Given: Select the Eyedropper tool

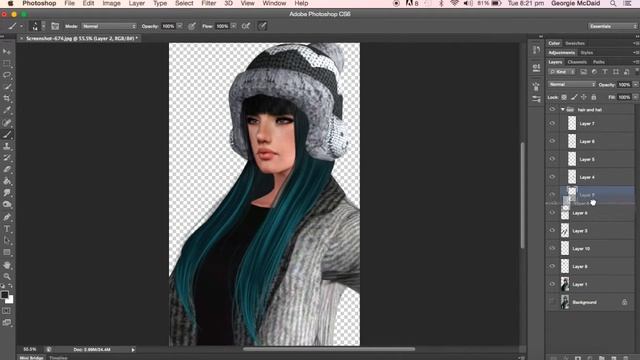Looking at the screenshot, I should pos(7,110).
